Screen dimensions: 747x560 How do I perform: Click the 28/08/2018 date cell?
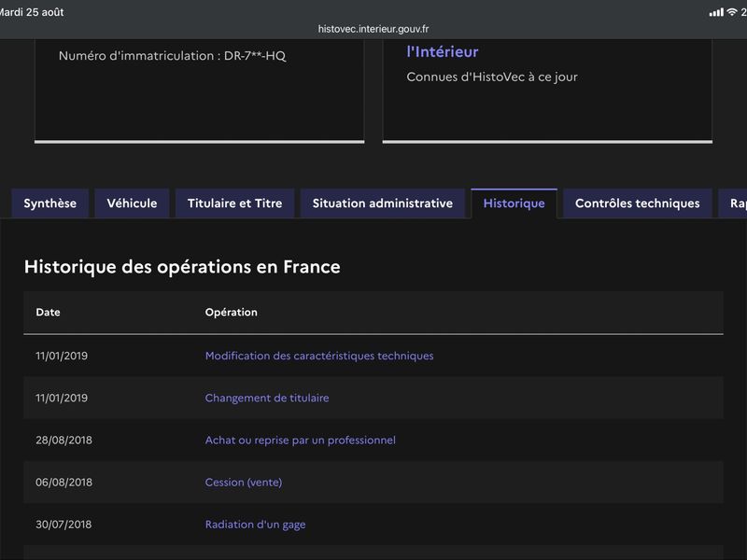coord(63,440)
